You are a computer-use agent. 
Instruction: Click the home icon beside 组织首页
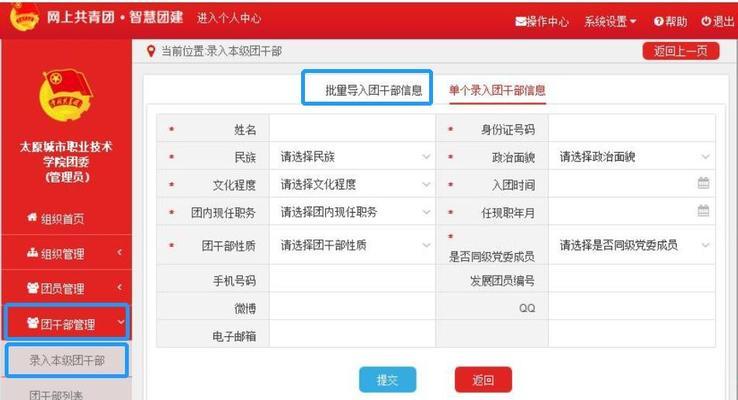click(32, 217)
